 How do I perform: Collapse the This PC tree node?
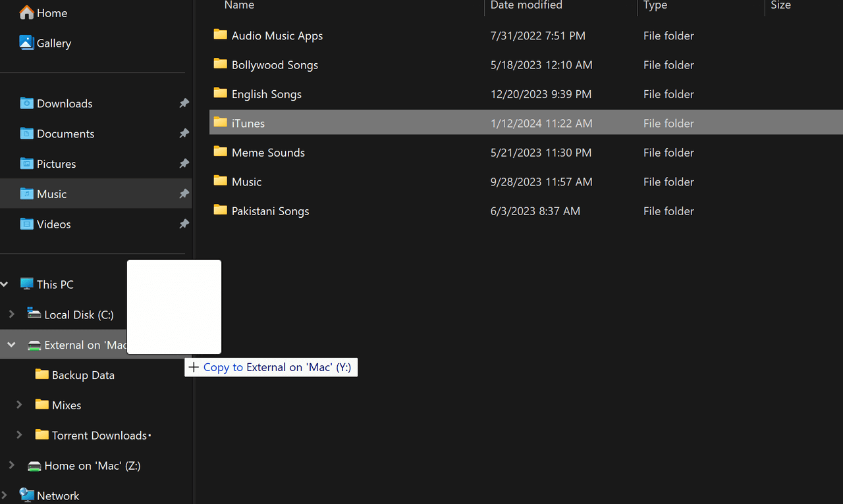(x=5, y=284)
